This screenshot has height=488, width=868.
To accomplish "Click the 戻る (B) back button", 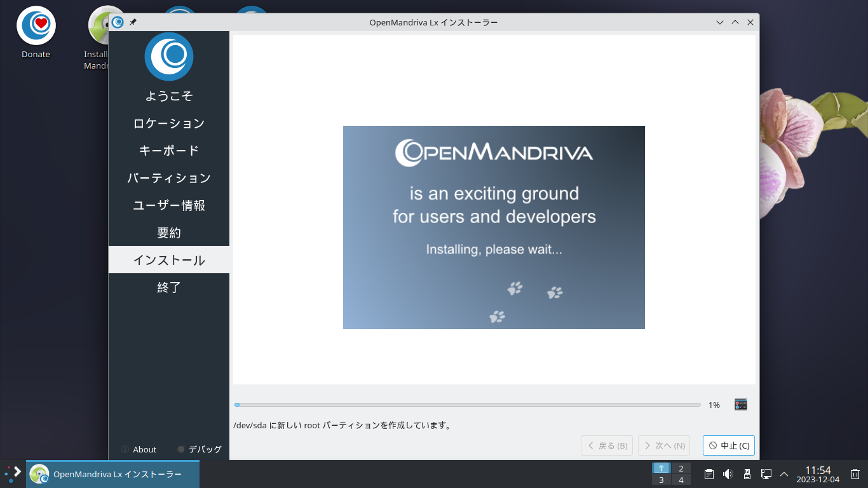I will click(x=607, y=445).
